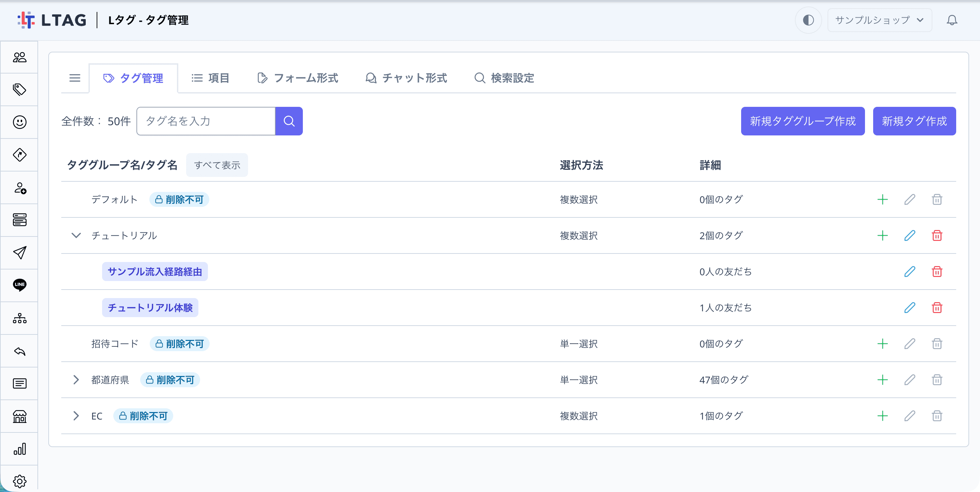The width and height of the screenshot is (980, 492).
Task: Switch to the 項目 tab
Action: 210,78
